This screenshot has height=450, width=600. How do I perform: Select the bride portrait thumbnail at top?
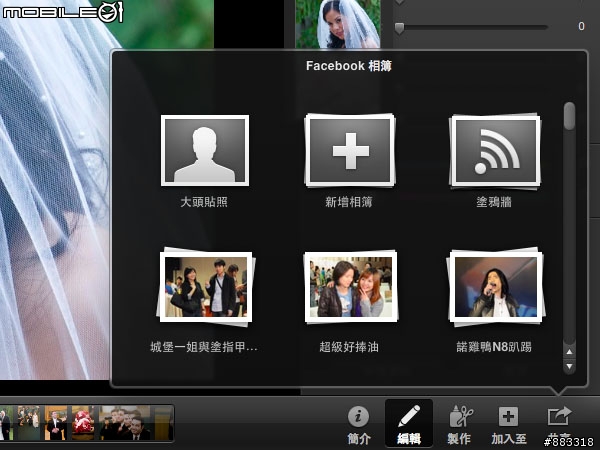(338, 24)
